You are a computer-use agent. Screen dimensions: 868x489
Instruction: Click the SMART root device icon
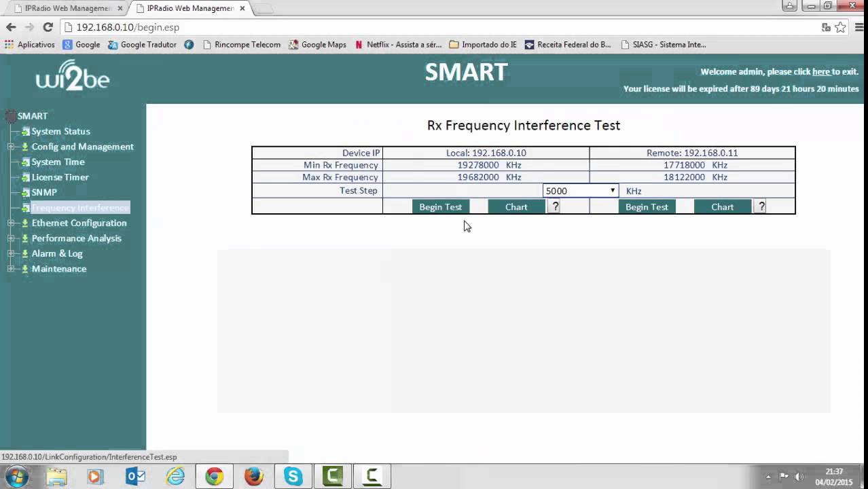[x=11, y=116]
